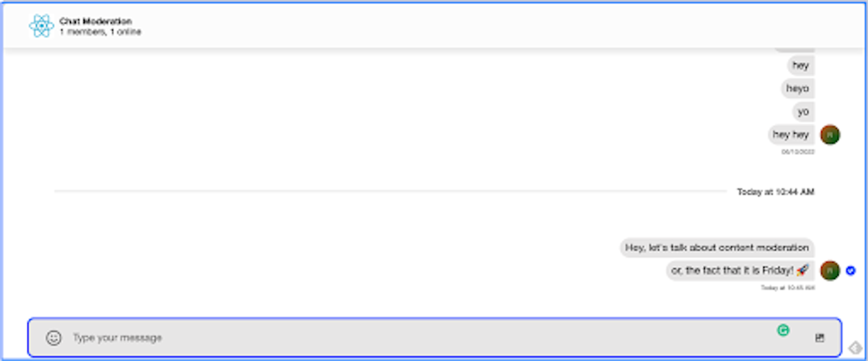The image size is (868, 361).
Task: Select the "hey hey" message bubble
Action: [790, 134]
